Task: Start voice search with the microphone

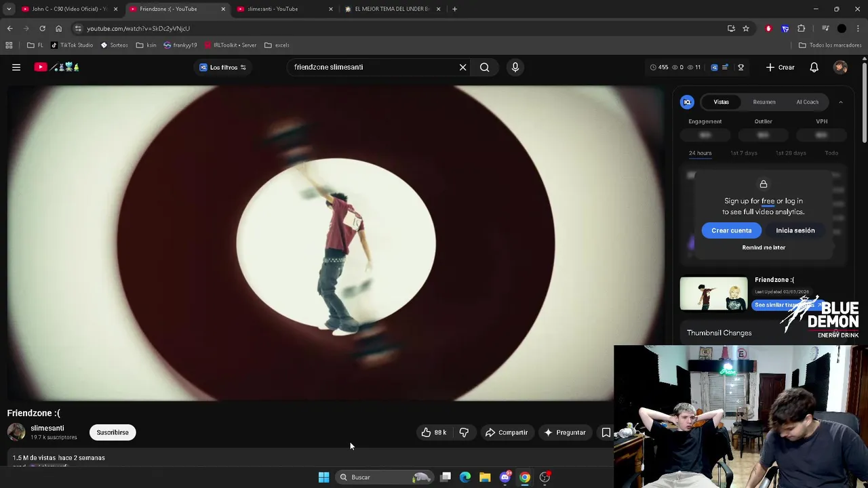Action: [515, 67]
